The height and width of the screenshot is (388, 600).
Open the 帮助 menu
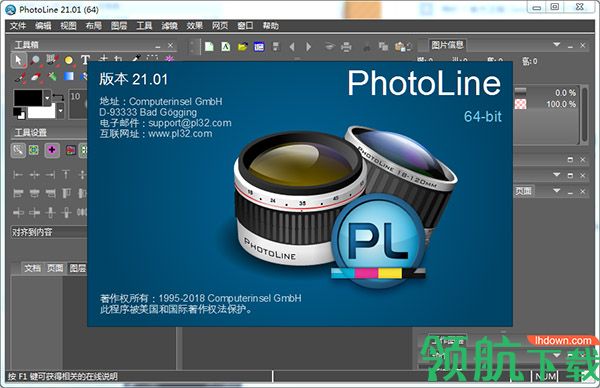270,26
